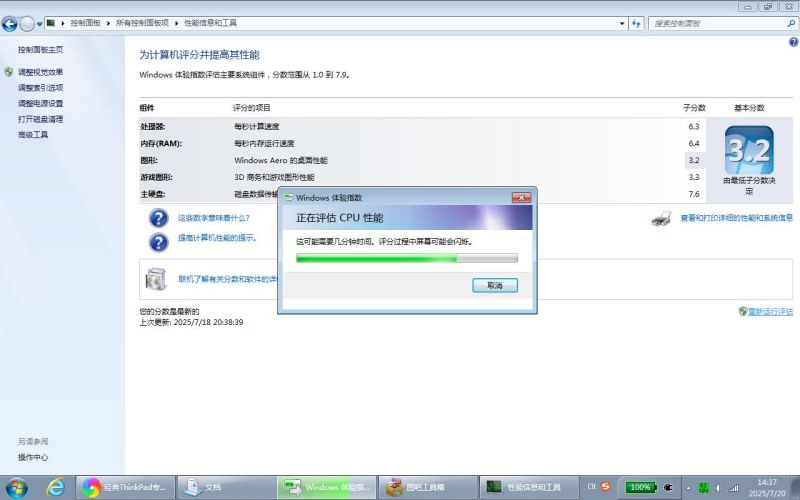Click the 内存(RAM) subscore 6.4

click(693, 143)
